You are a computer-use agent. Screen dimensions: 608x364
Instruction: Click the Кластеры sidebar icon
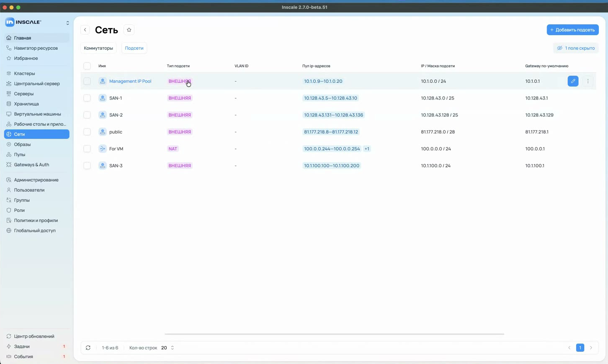[x=9, y=73]
